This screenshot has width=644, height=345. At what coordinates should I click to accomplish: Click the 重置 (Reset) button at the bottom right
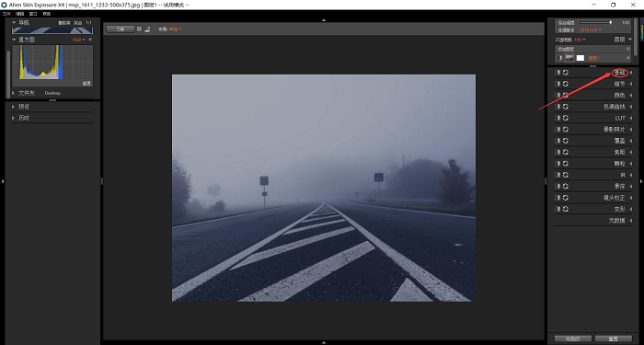click(x=614, y=339)
